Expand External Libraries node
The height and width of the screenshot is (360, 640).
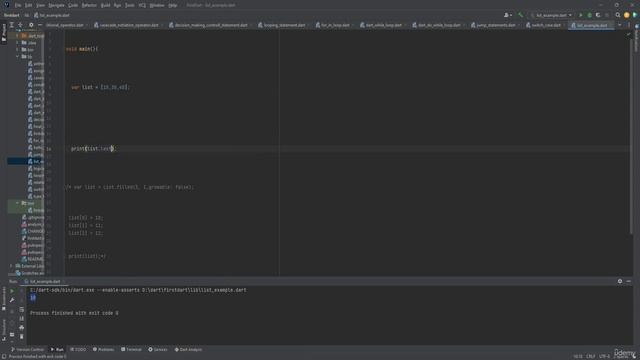point(11,266)
